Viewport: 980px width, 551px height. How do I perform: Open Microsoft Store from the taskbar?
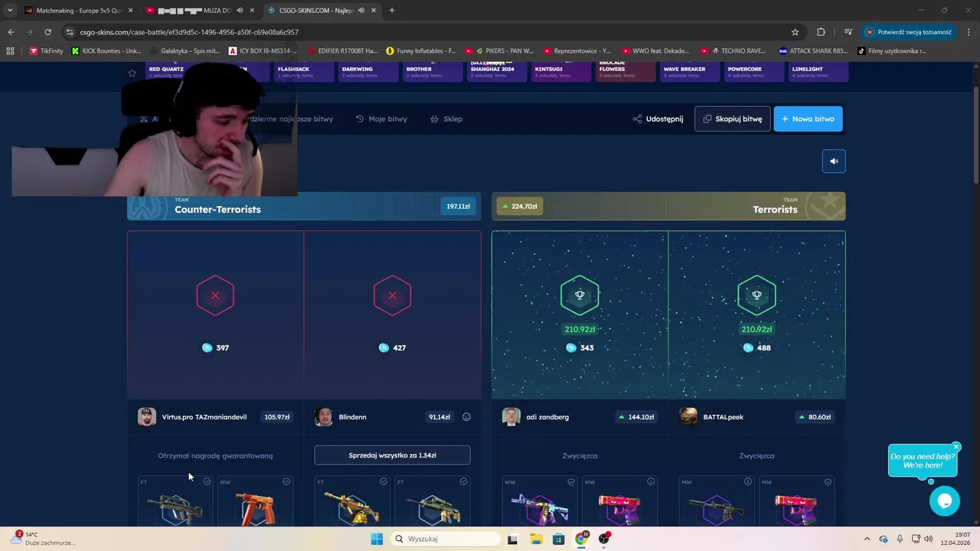[559, 539]
